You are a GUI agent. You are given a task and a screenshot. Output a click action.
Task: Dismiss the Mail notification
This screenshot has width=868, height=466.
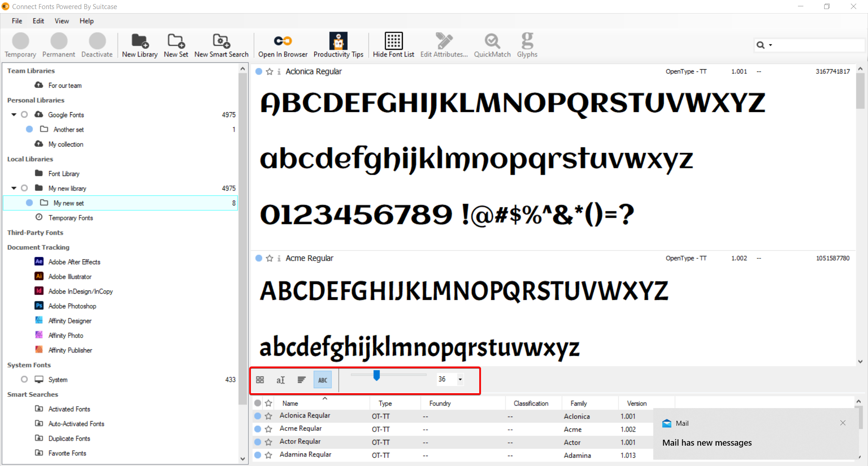[843, 423]
